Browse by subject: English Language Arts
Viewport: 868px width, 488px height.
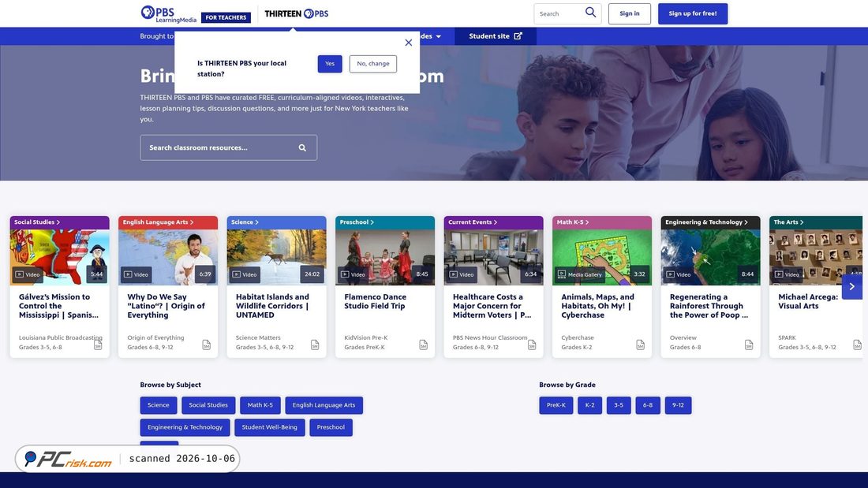coord(324,405)
